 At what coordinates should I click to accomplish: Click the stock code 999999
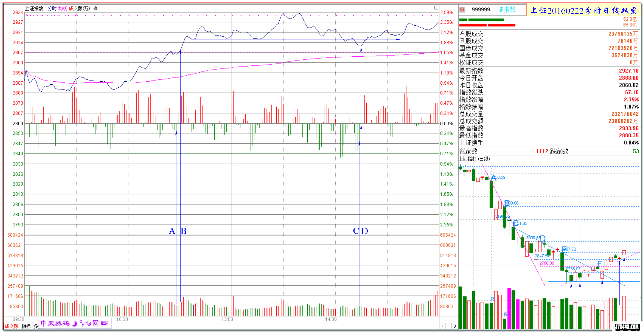coord(481,10)
